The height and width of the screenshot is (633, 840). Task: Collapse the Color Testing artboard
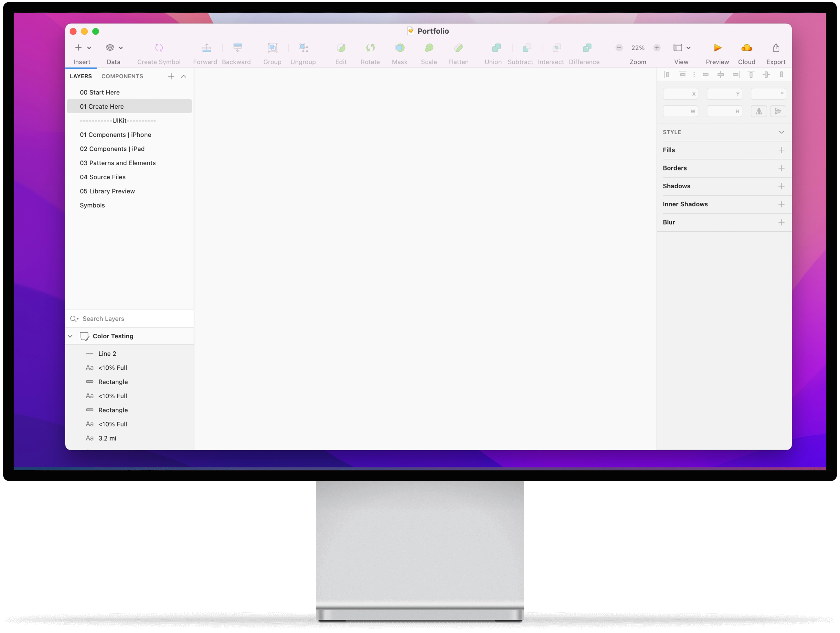click(x=70, y=336)
